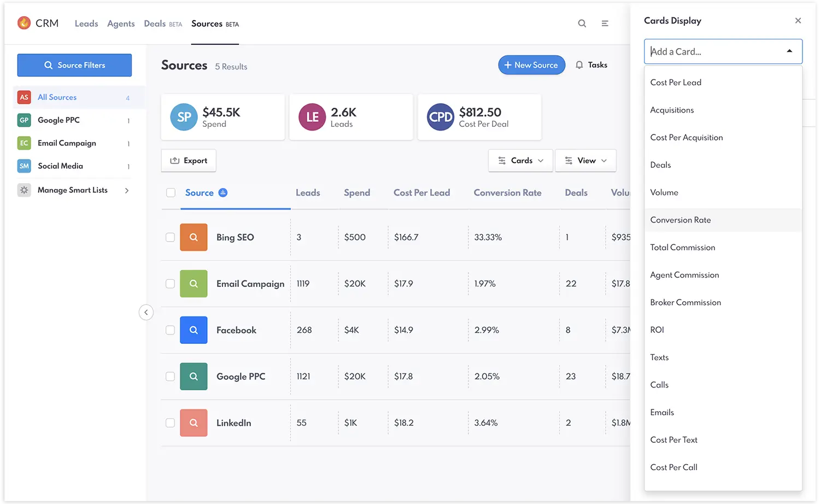Click the pink LinkedIn source icon
Screen dimensions: 820x504
coord(194,423)
